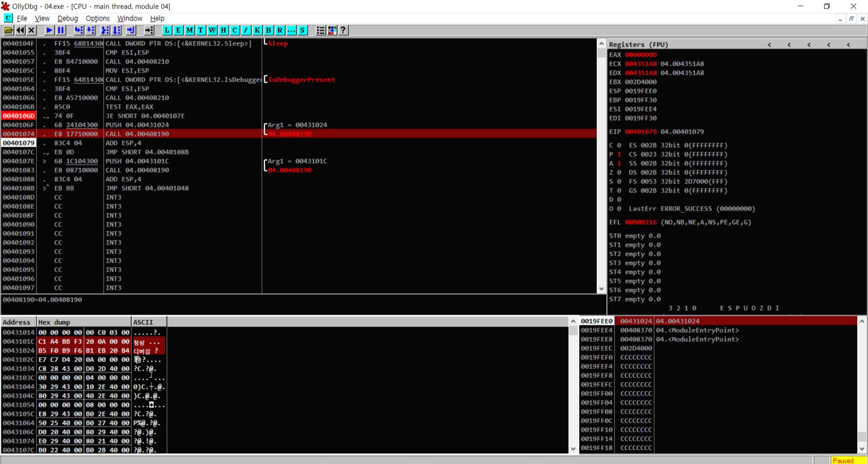Show the Memory map window (M)

pyautogui.click(x=189, y=30)
